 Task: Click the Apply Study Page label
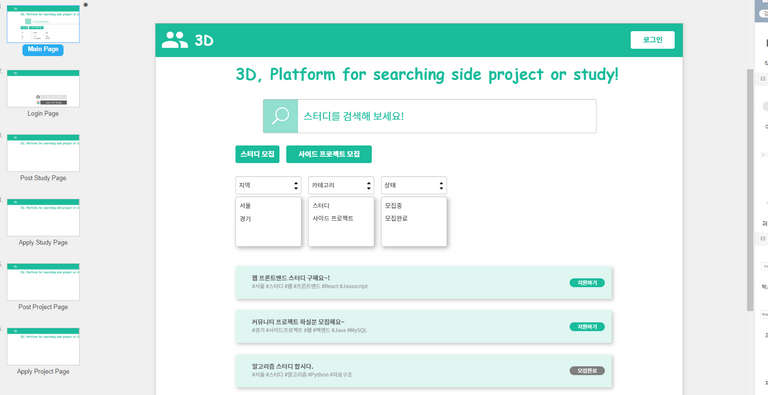(43, 243)
